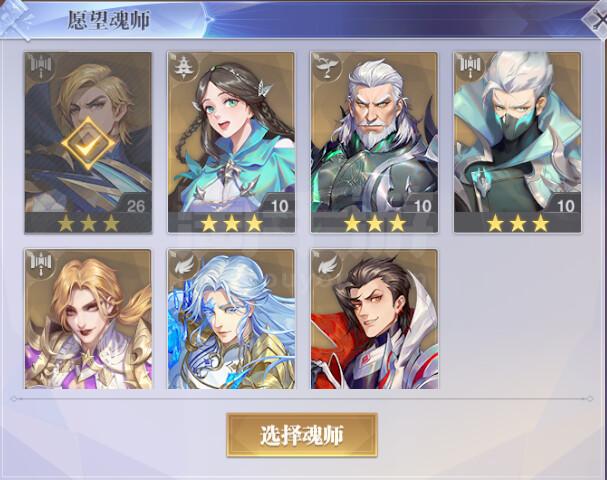Click the class emblem on the gold-armored blonde woman card
Image resolution: width=607 pixels, height=480 pixels.
[x=41, y=264]
